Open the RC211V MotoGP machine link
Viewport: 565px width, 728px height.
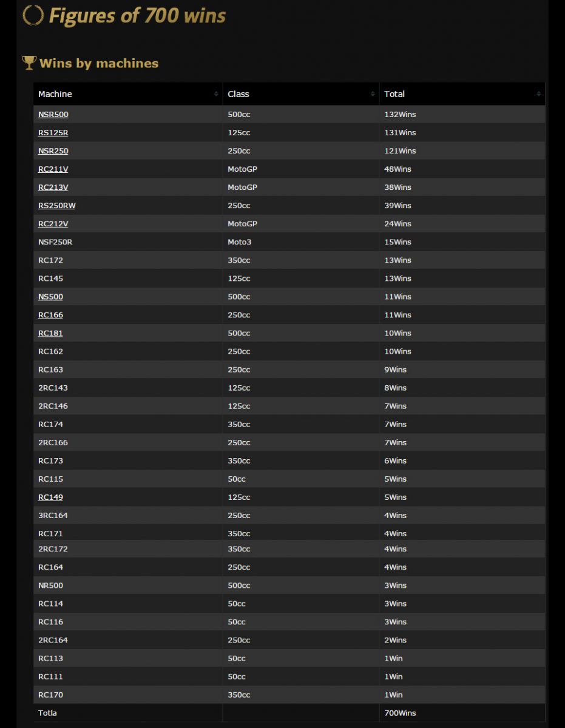[x=53, y=169]
